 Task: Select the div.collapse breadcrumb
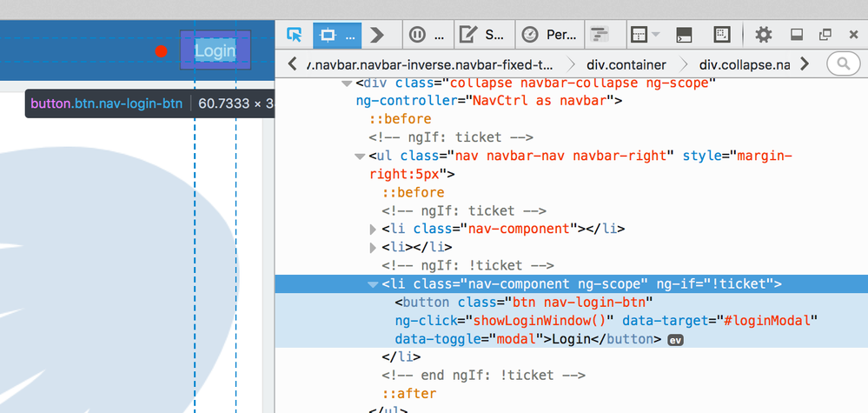pyautogui.click(x=745, y=64)
